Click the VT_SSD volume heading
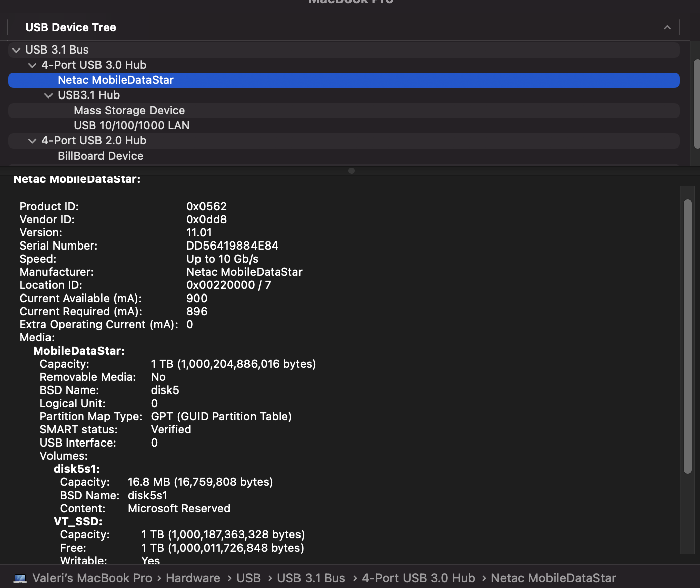 (x=78, y=522)
